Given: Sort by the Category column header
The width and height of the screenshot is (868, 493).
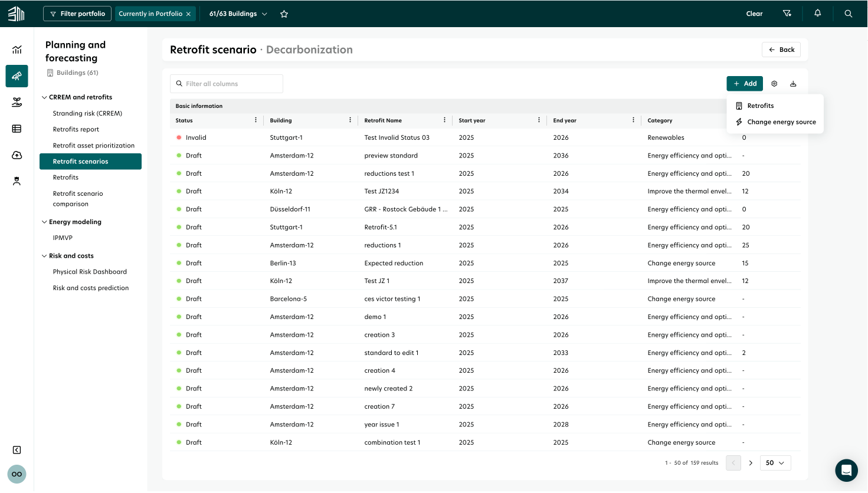Looking at the screenshot, I should tap(660, 120).
